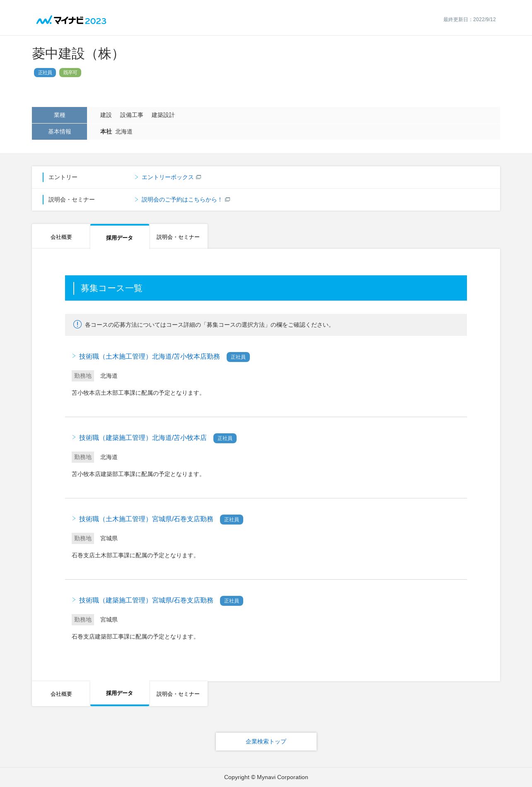Click the 業種 header cell
This screenshot has height=787, width=532.
(x=59, y=115)
